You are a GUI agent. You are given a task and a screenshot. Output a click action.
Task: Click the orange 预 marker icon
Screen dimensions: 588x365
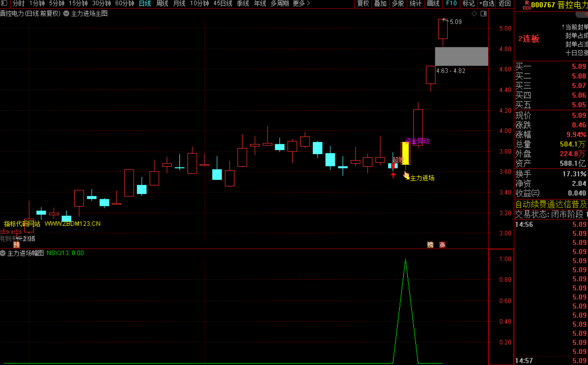16,245
